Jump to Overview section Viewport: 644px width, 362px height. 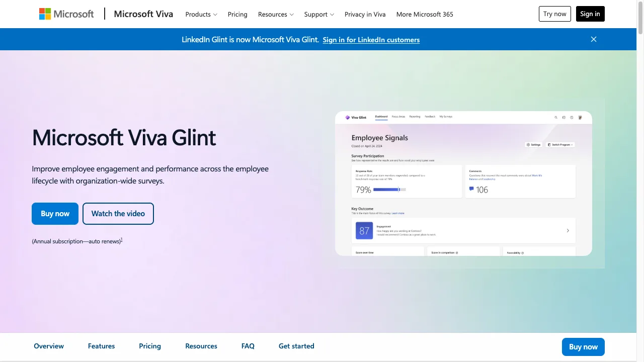click(49, 346)
